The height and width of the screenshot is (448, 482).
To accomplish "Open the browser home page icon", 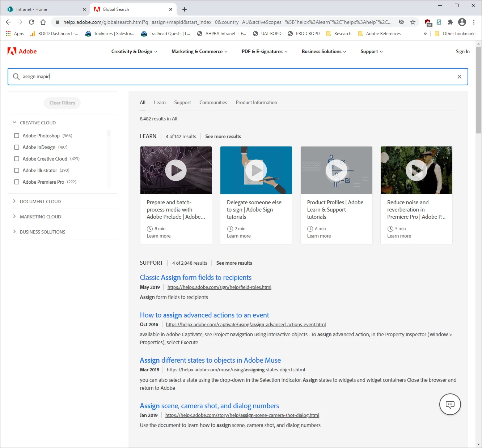I will (x=43, y=22).
